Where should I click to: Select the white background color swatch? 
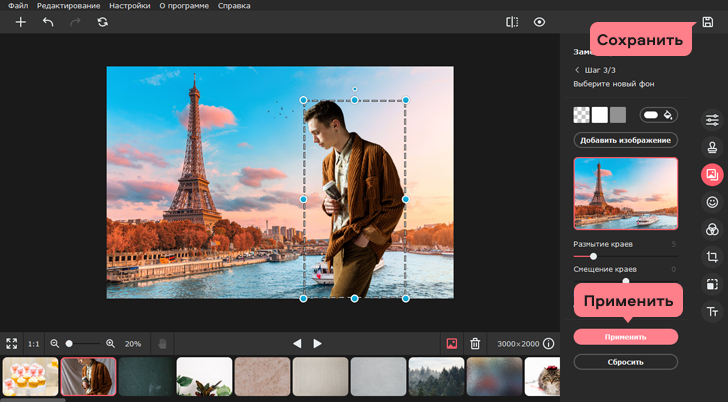pyautogui.click(x=600, y=115)
